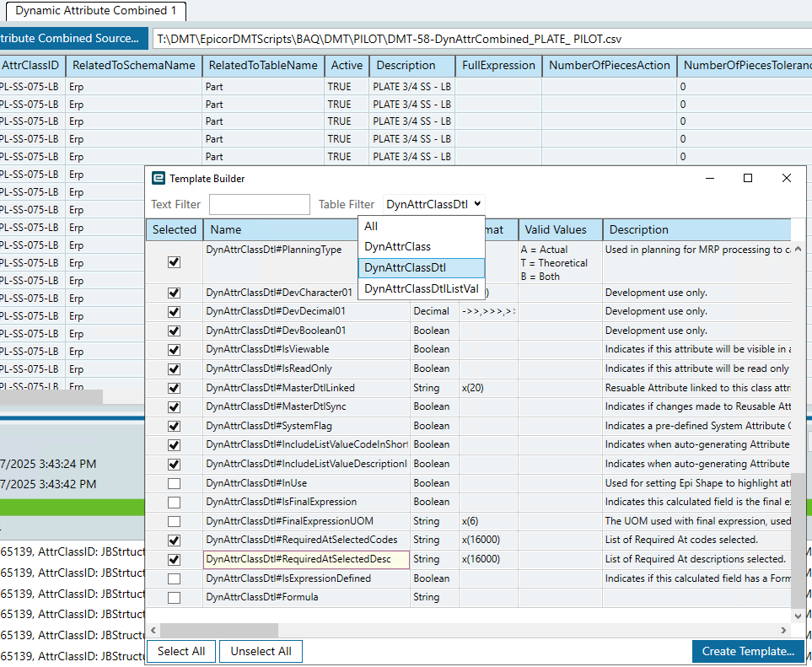The height and width of the screenshot is (667, 812).
Task: Click the Unselect All button
Action: (x=261, y=652)
